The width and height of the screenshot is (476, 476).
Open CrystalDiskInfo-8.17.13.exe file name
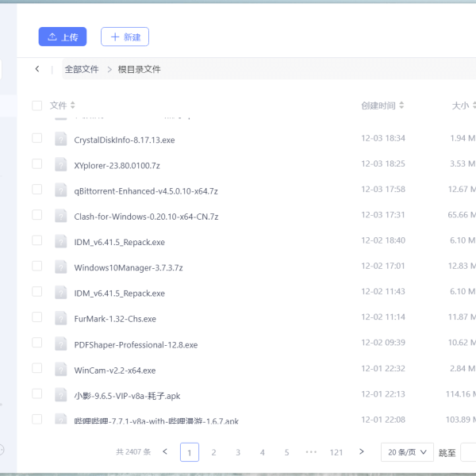coord(125,140)
